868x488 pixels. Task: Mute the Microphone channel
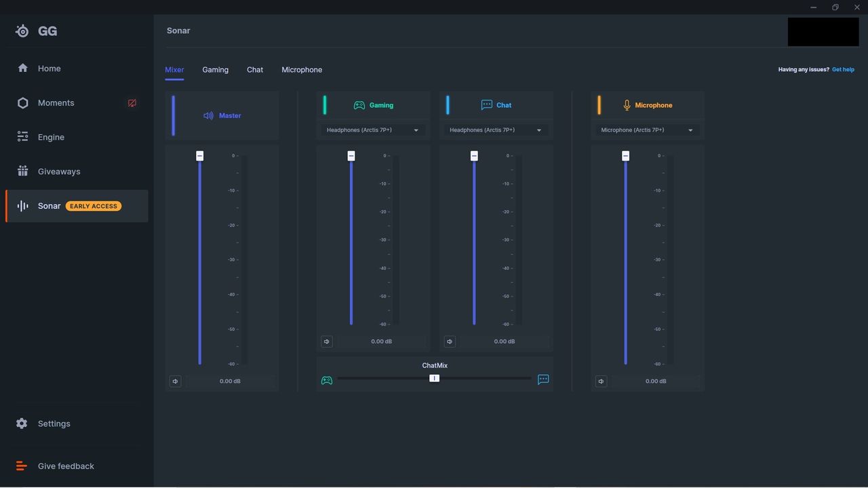point(601,382)
